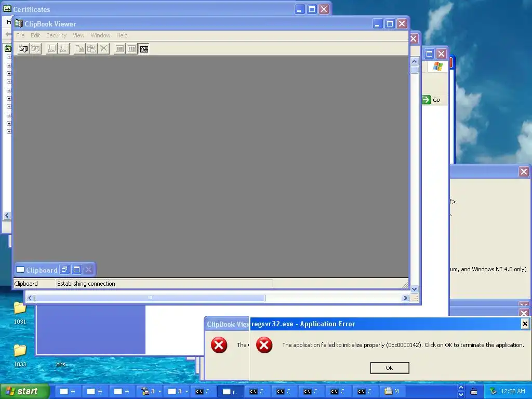Open the Help menu in ClipBook Viewer
Screen dimensions: 532x399
122,35
